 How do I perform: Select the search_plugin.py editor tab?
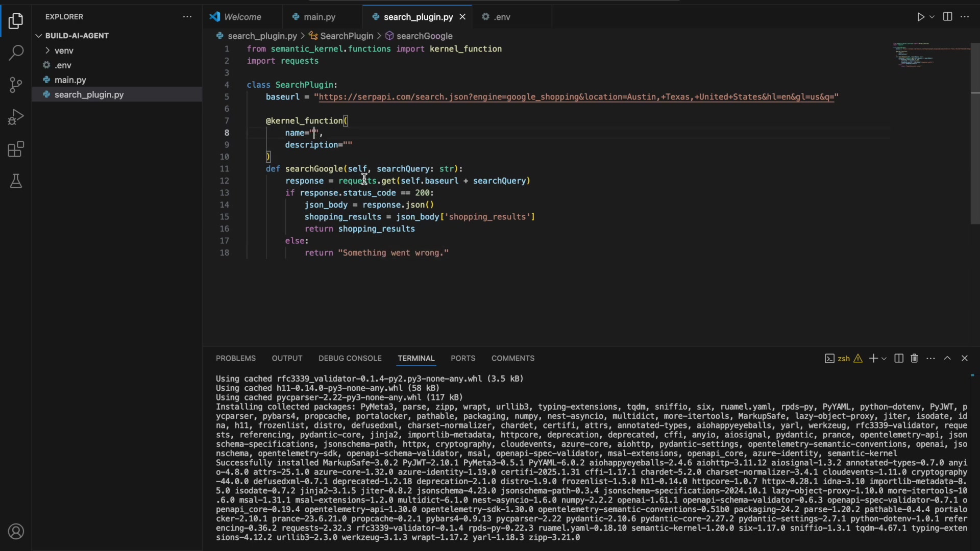(418, 17)
